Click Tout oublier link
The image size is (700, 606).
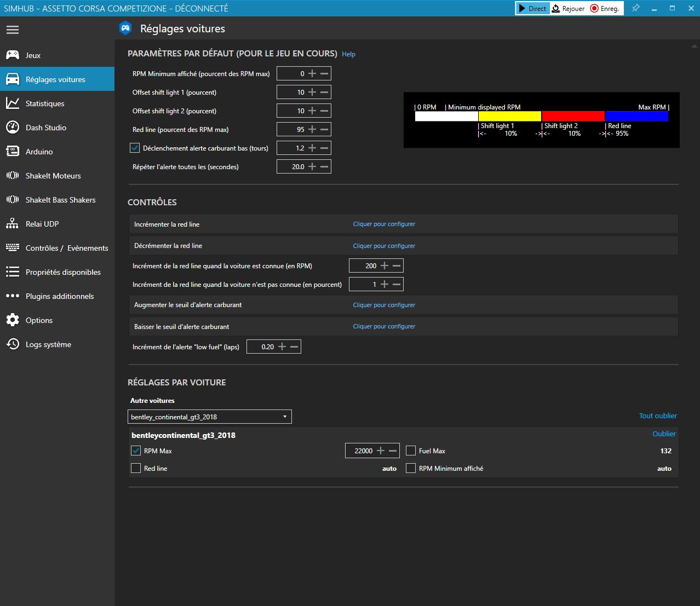point(658,415)
